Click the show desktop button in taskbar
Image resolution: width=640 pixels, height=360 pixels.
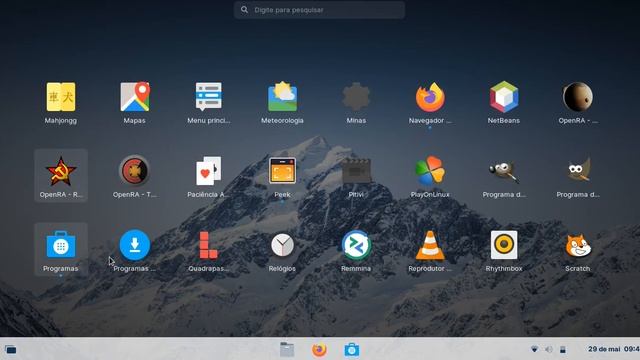tap(11, 350)
